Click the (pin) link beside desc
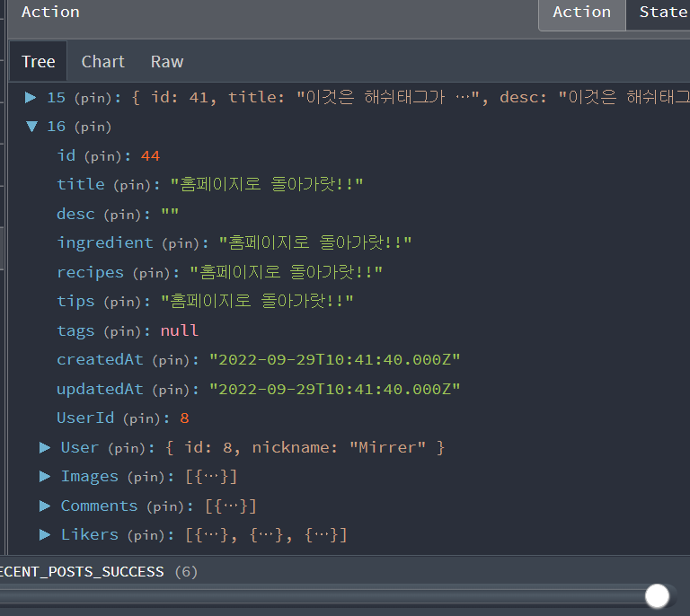The height and width of the screenshot is (616, 690). [x=122, y=215]
